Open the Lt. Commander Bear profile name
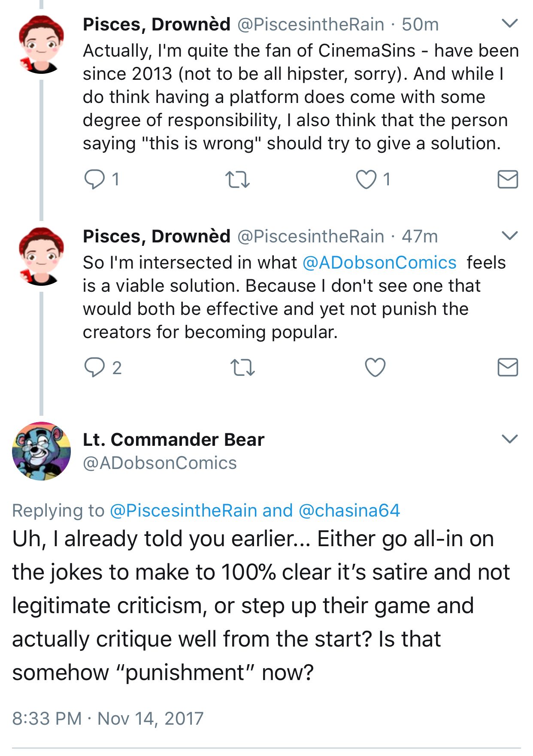Viewport: 533px width, 756px height. point(173,440)
